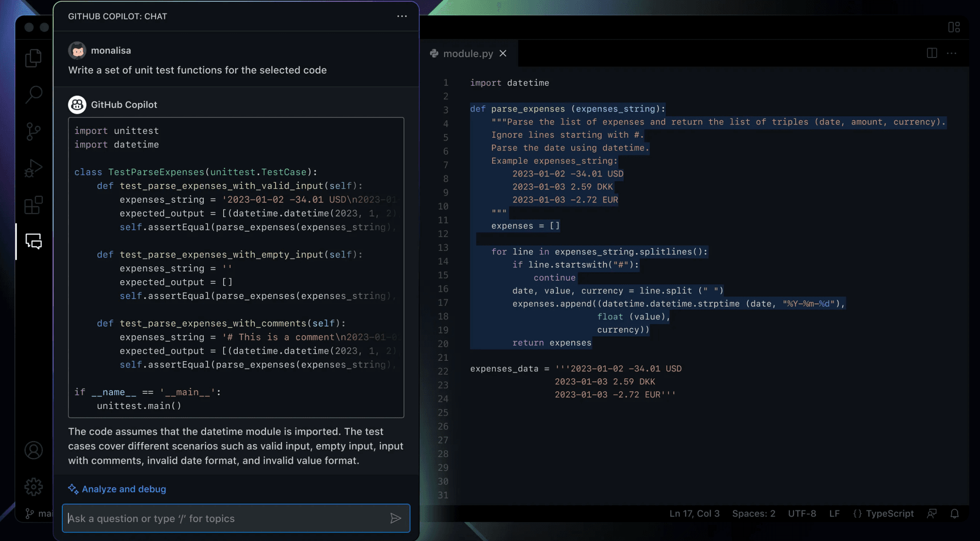Click the GitHub Copilot avatar icon
Viewport: 980px width, 541px height.
pyautogui.click(x=77, y=105)
